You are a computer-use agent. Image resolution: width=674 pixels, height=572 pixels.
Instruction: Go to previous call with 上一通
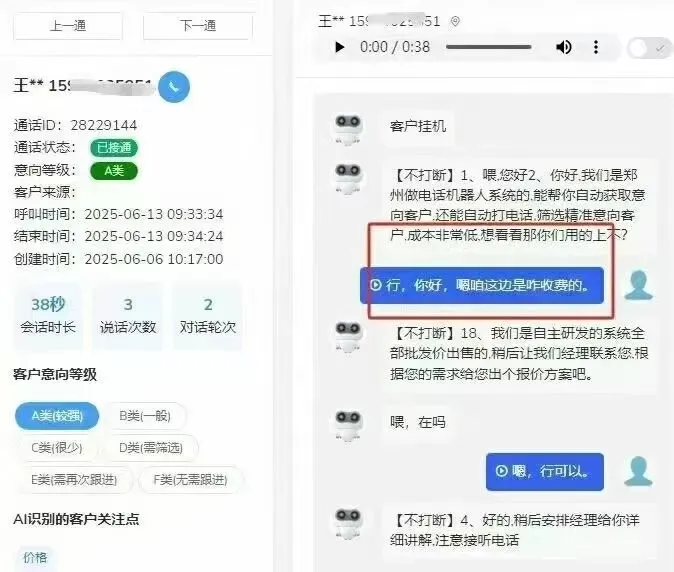68,26
